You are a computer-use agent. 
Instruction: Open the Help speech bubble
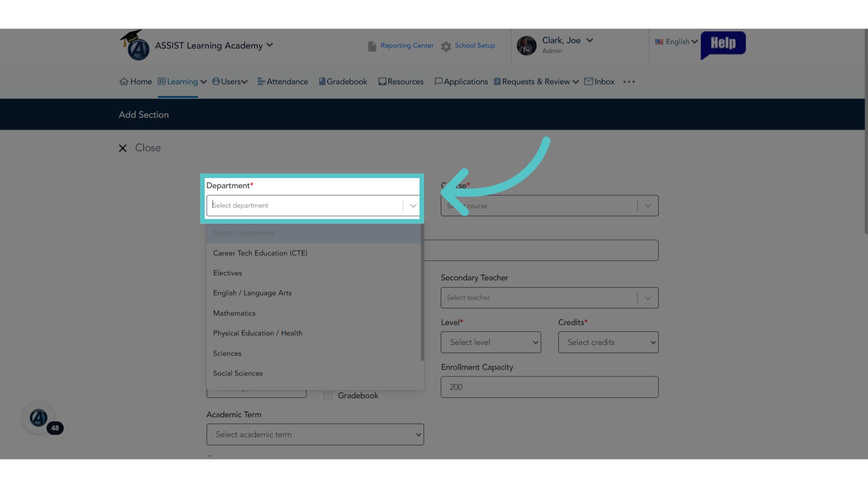tap(723, 45)
